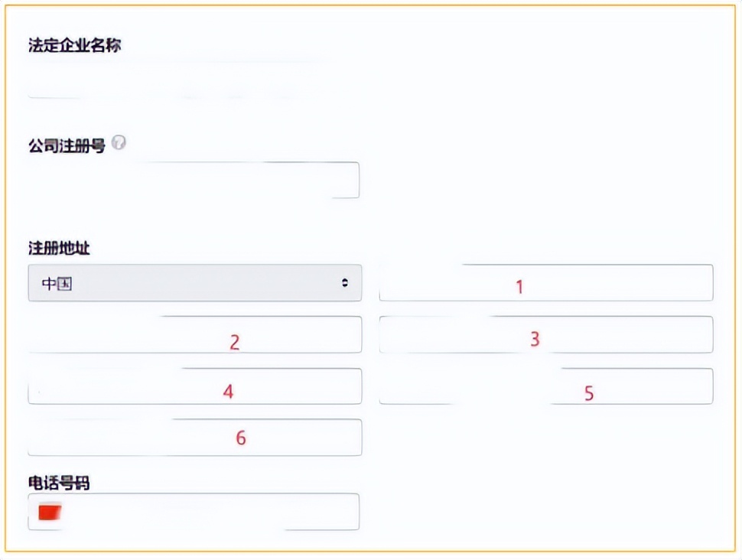Click the question mark tooltip icon

click(x=121, y=141)
